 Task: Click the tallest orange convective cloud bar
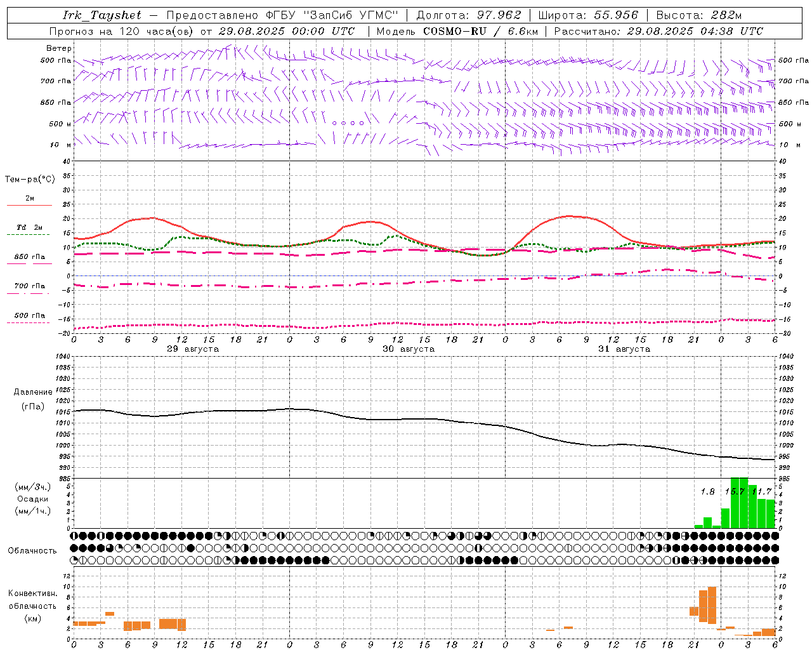pos(712,606)
